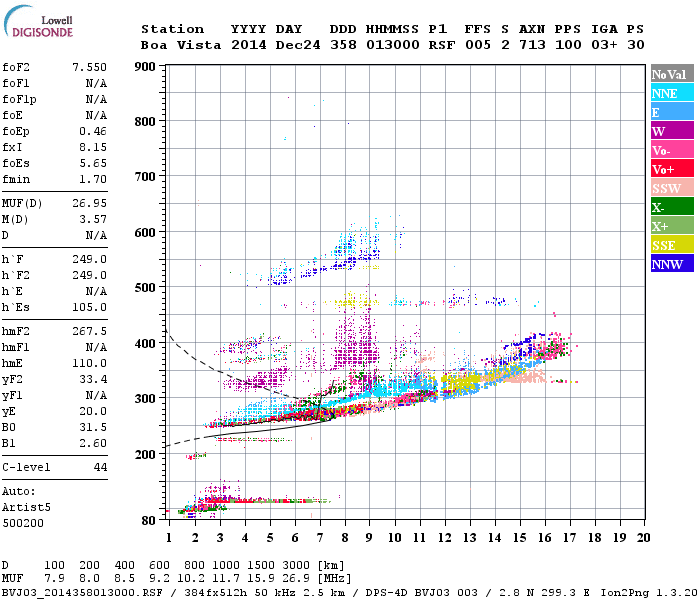The image size is (700, 600).
Task: Click the foF2 value 7.550
Action: 89,67
